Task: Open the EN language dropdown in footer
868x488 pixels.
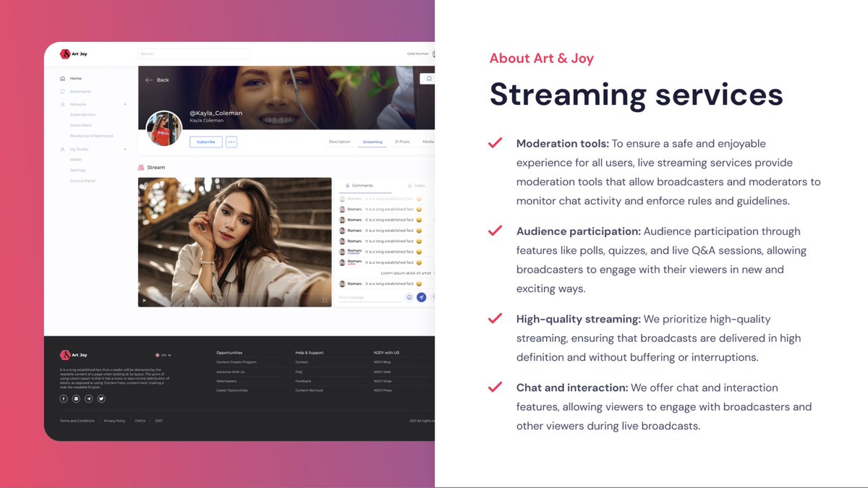Action: tap(163, 355)
